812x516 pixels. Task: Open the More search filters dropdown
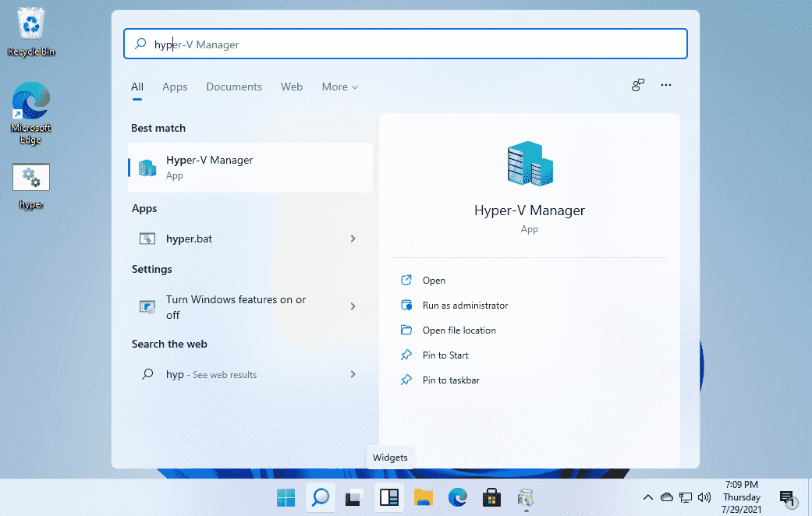[339, 87]
